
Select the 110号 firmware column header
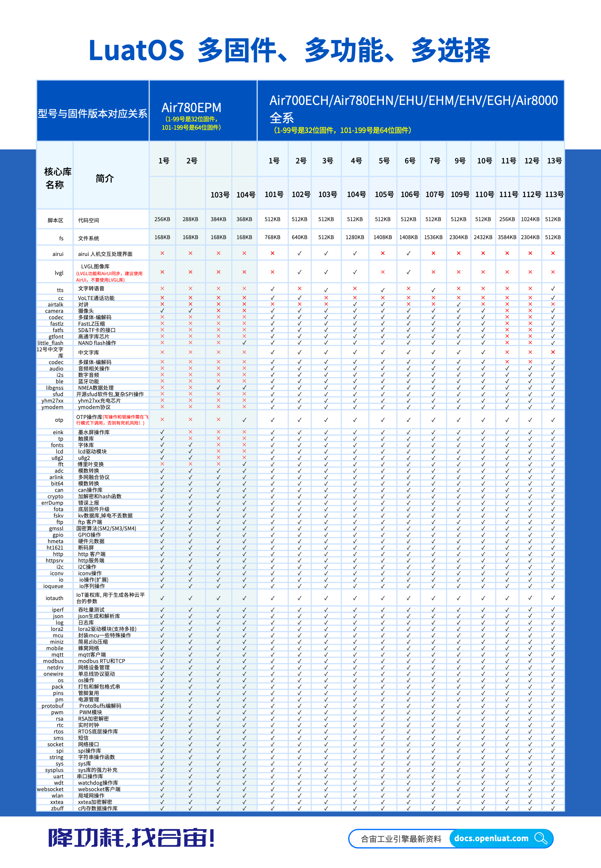click(484, 194)
